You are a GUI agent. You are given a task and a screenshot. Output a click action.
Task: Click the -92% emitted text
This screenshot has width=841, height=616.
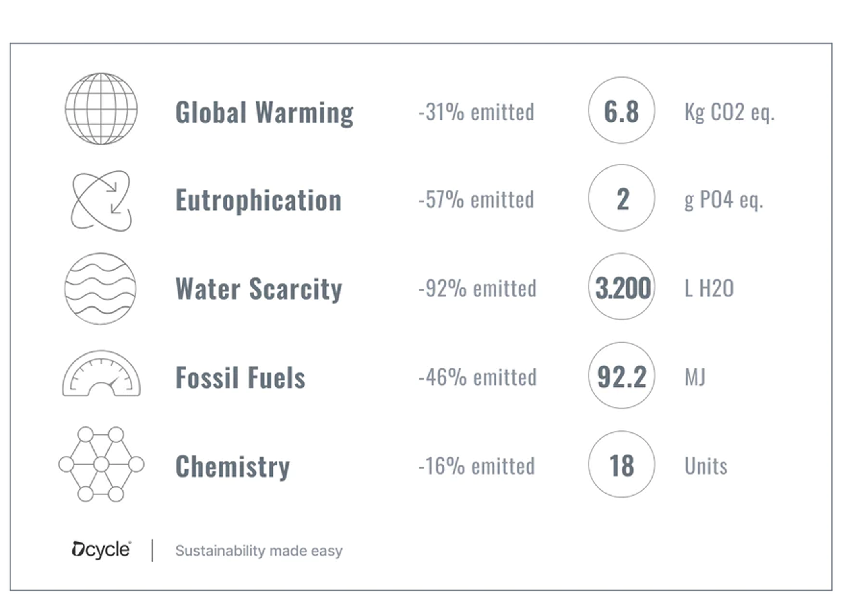477,289
